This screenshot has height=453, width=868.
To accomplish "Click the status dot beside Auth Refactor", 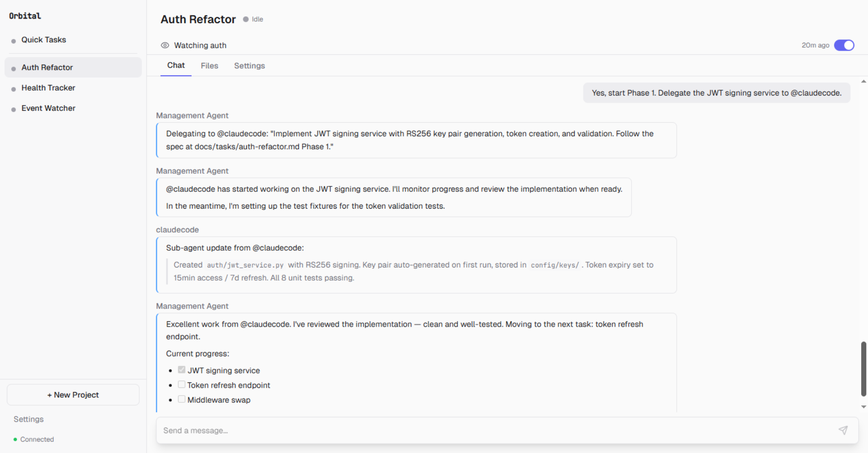I will pos(14,67).
